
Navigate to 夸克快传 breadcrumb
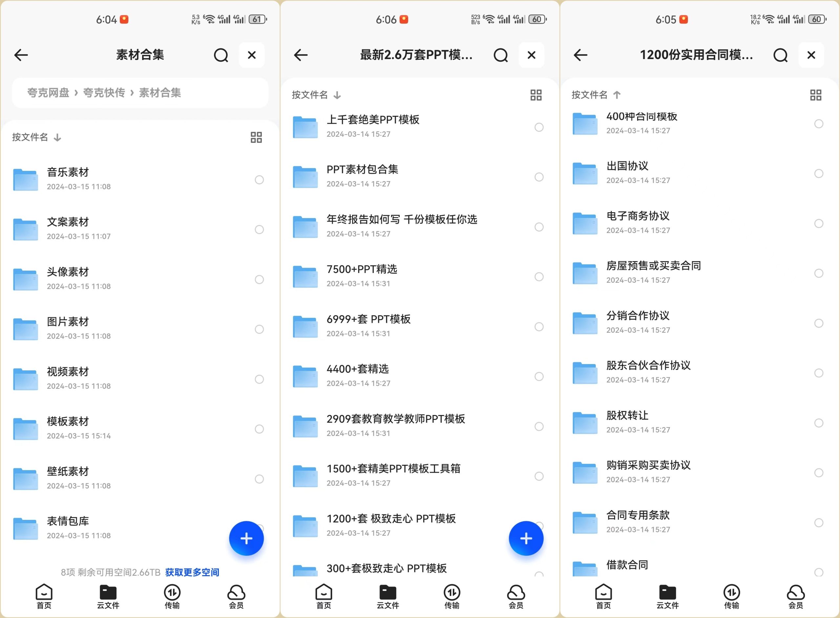tap(104, 93)
